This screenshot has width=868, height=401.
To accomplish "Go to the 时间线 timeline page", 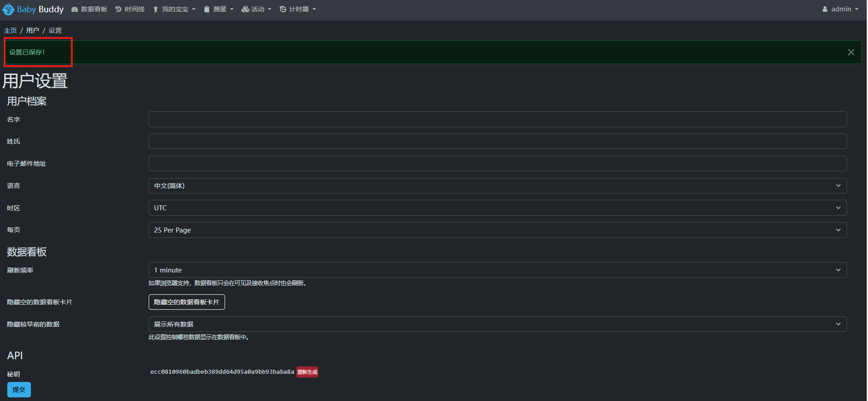I will coord(130,9).
